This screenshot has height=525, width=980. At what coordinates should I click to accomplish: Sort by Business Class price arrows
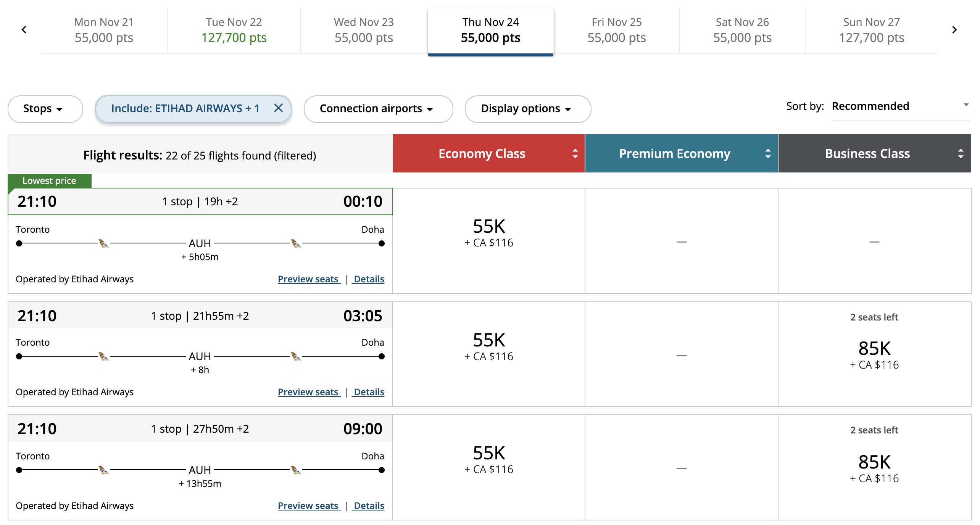(x=961, y=154)
